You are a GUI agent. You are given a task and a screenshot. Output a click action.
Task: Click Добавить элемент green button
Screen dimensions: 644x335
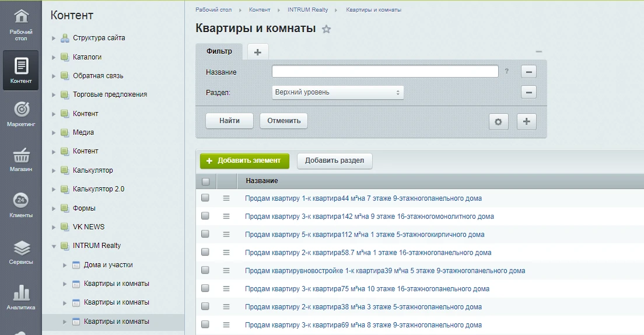pos(244,160)
